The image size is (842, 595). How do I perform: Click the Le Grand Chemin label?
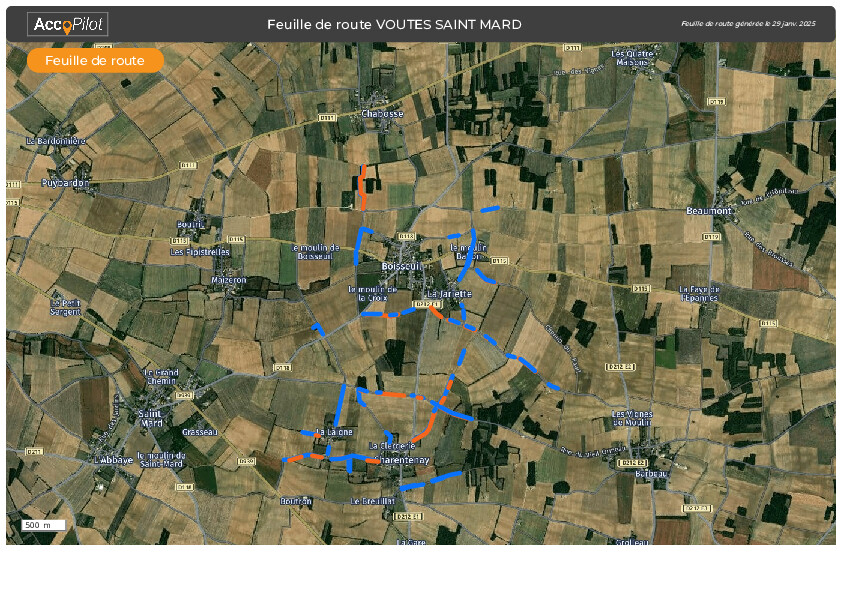pyautogui.click(x=161, y=377)
